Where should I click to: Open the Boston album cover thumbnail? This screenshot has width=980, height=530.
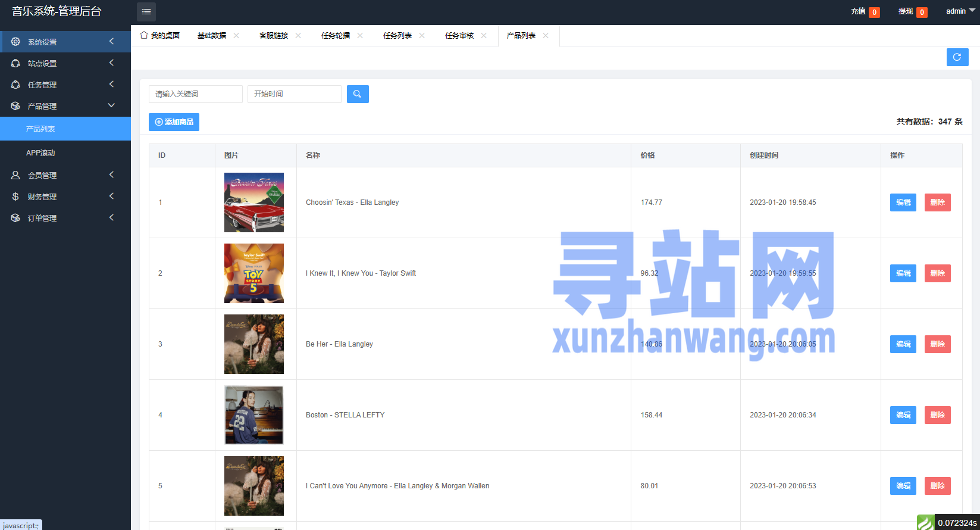[254, 415]
